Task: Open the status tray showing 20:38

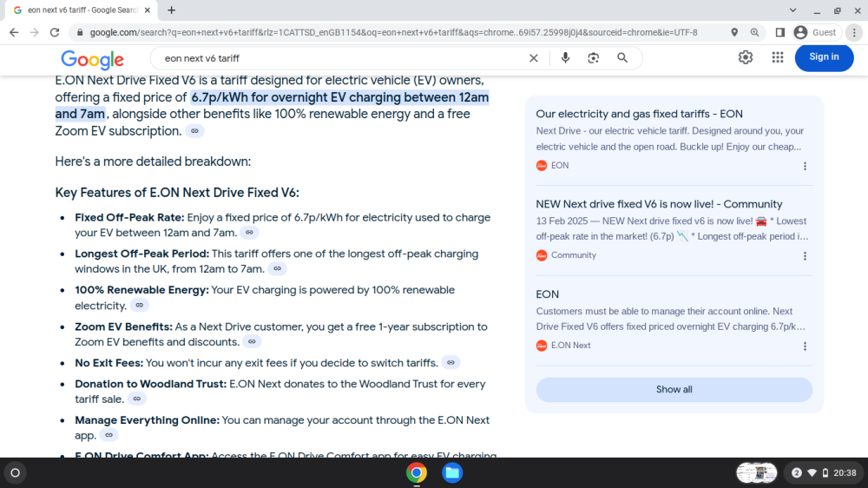Action: click(825, 473)
